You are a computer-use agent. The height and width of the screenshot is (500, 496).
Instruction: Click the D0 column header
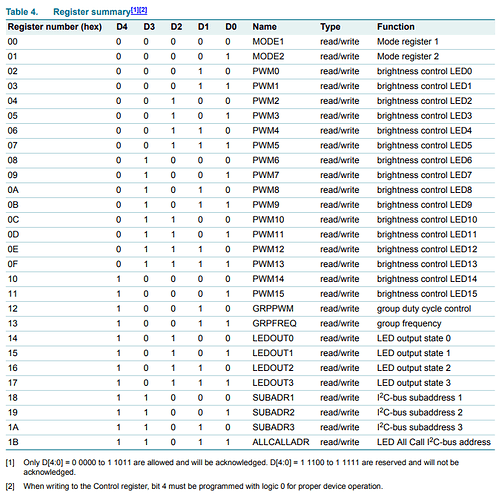(231, 27)
